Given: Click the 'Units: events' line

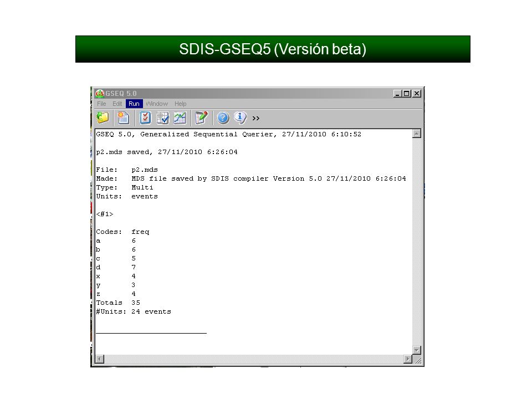Looking at the screenshot, I should (x=127, y=196).
